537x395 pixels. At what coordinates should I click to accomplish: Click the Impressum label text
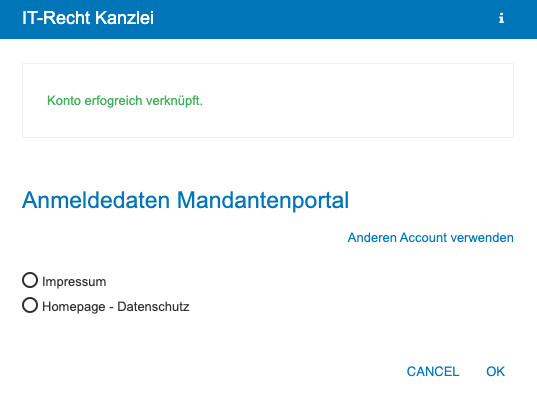(74, 282)
